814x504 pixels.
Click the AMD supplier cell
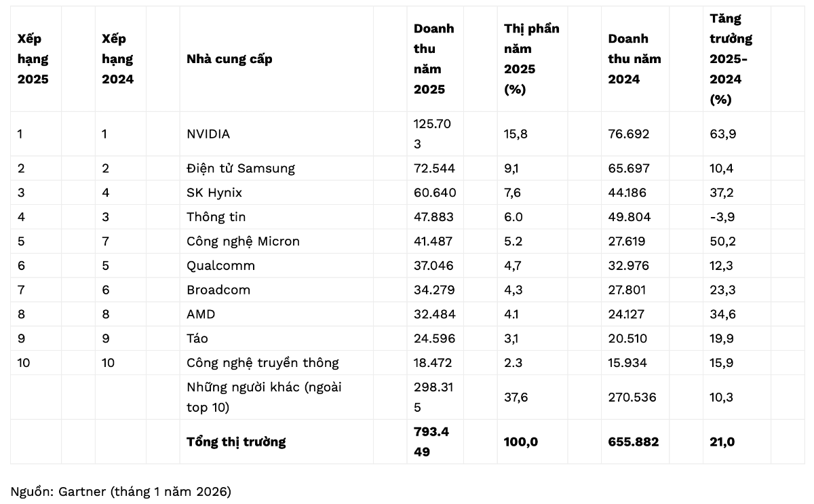[x=201, y=315]
